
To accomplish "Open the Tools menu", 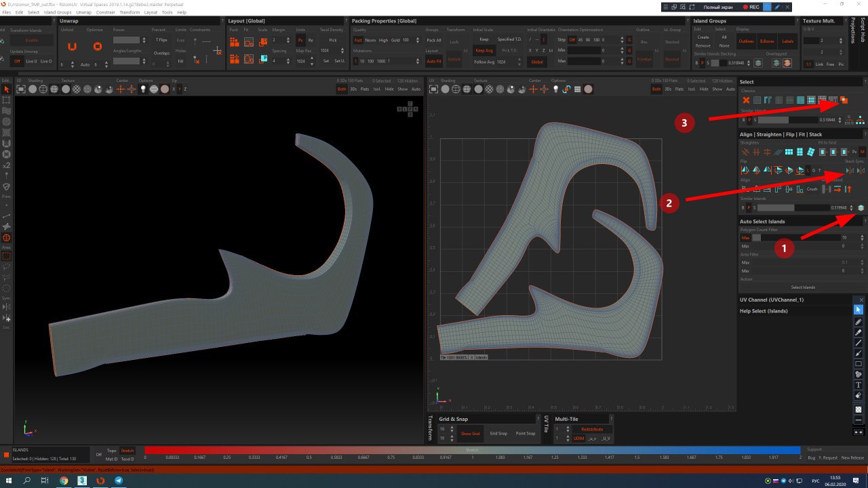I will click(x=167, y=12).
